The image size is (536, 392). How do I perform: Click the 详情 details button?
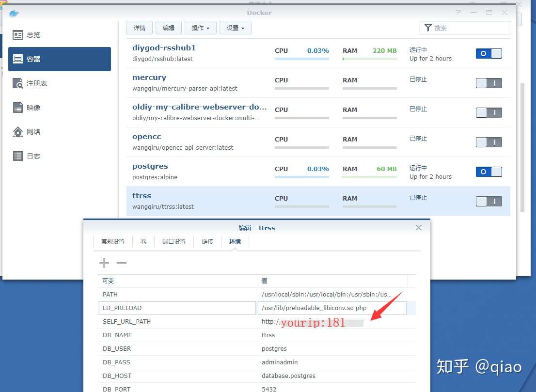(x=140, y=28)
